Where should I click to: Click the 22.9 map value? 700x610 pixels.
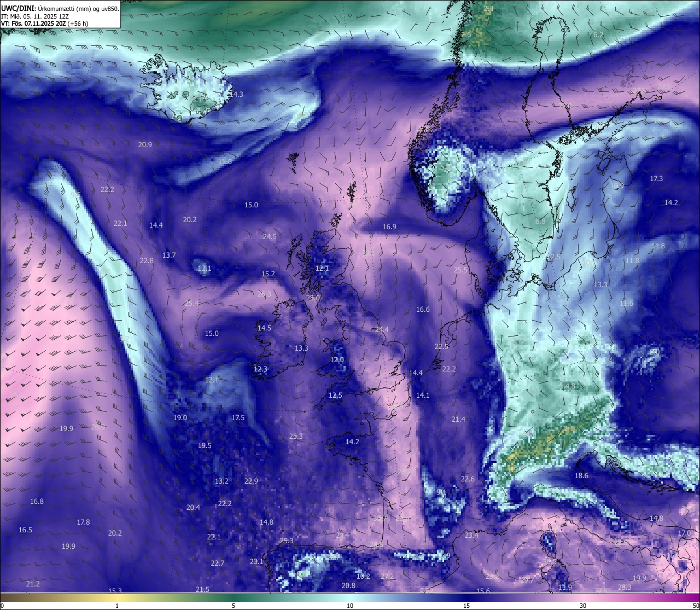coord(251,481)
